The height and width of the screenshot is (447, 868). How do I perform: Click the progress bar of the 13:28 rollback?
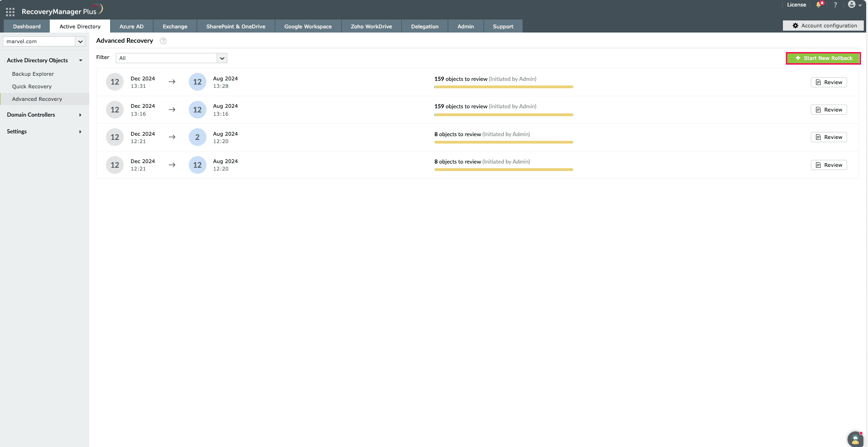(x=504, y=87)
